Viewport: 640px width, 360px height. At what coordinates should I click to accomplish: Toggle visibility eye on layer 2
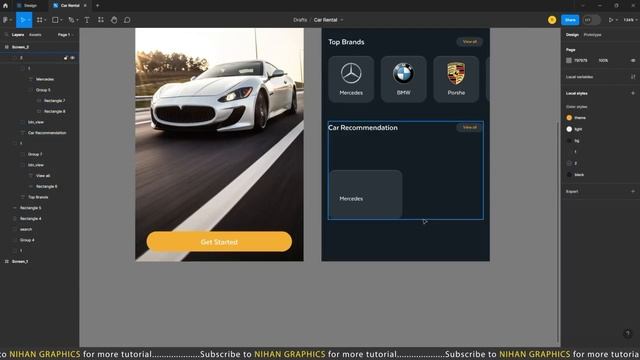tap(72, 58)
